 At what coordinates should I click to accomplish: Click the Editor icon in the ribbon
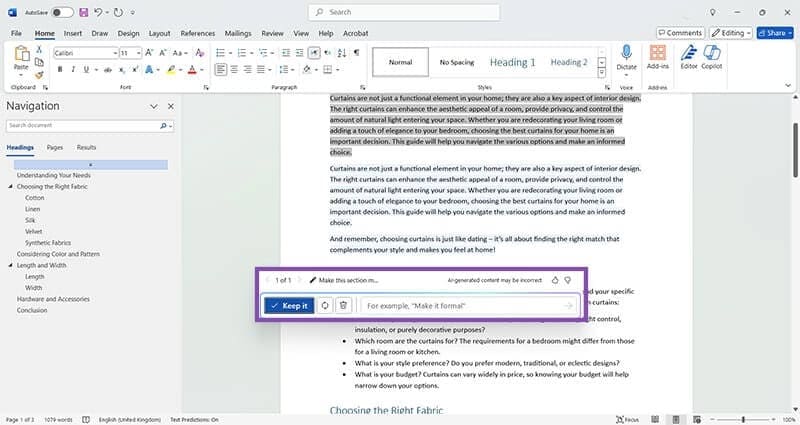[x=689, y=58]
